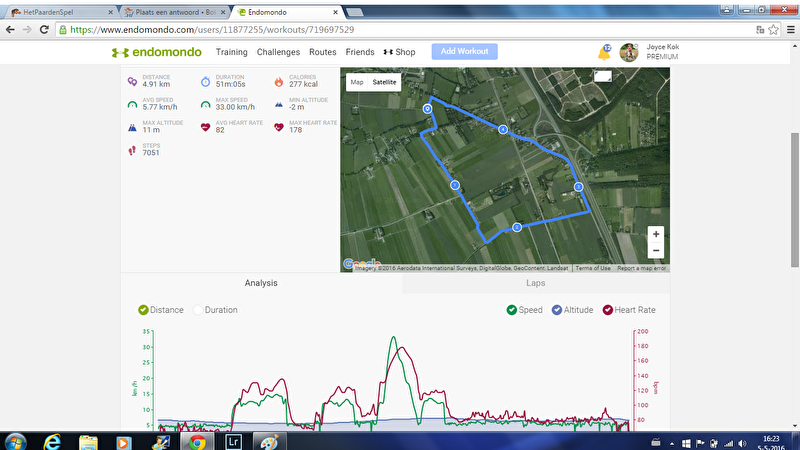Bookmark page with star icon

point(773,30)
